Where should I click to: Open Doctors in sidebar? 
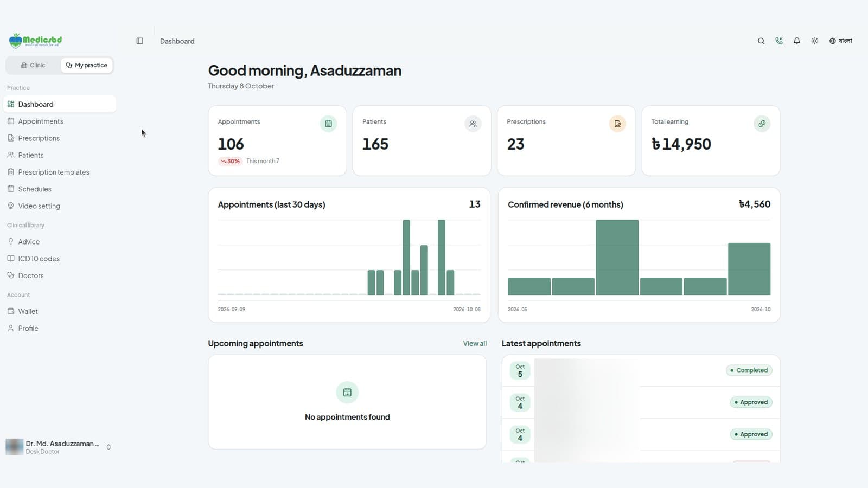[x=60, y=275]
